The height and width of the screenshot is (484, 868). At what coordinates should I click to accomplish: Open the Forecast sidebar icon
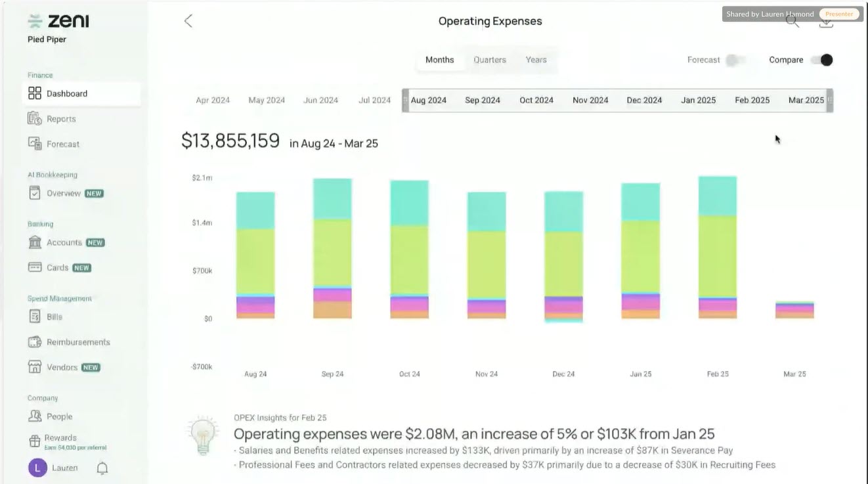click(x=35, y=143)
